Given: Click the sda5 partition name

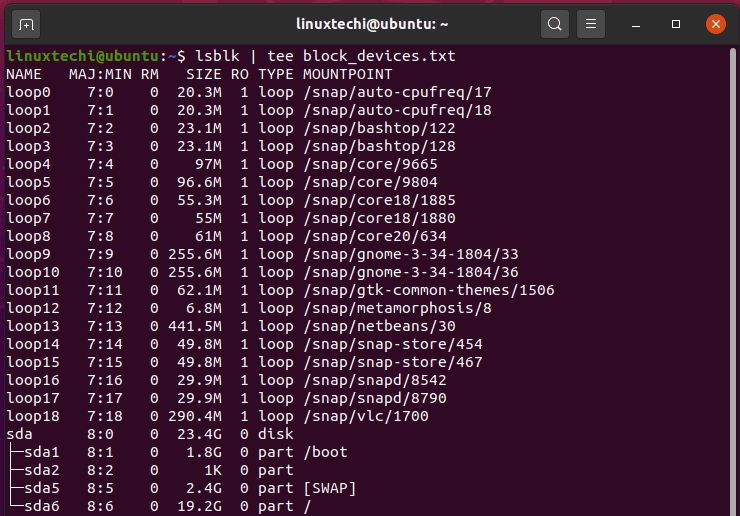Looking at the screenshot, I should 42,488.
